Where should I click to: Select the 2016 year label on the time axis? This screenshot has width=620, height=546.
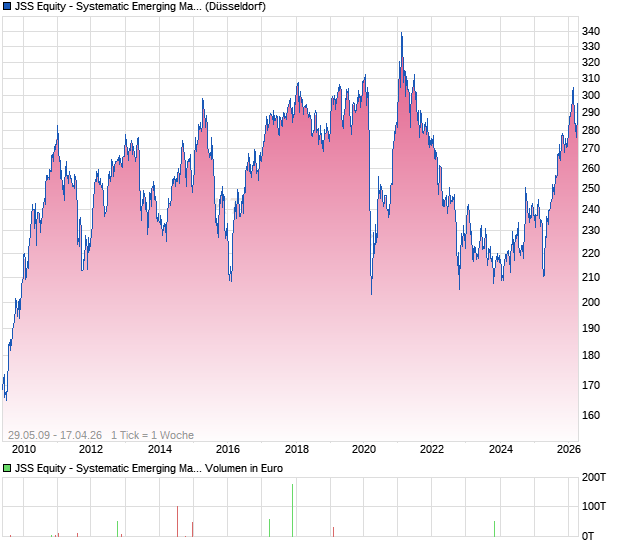click(228, 450)
